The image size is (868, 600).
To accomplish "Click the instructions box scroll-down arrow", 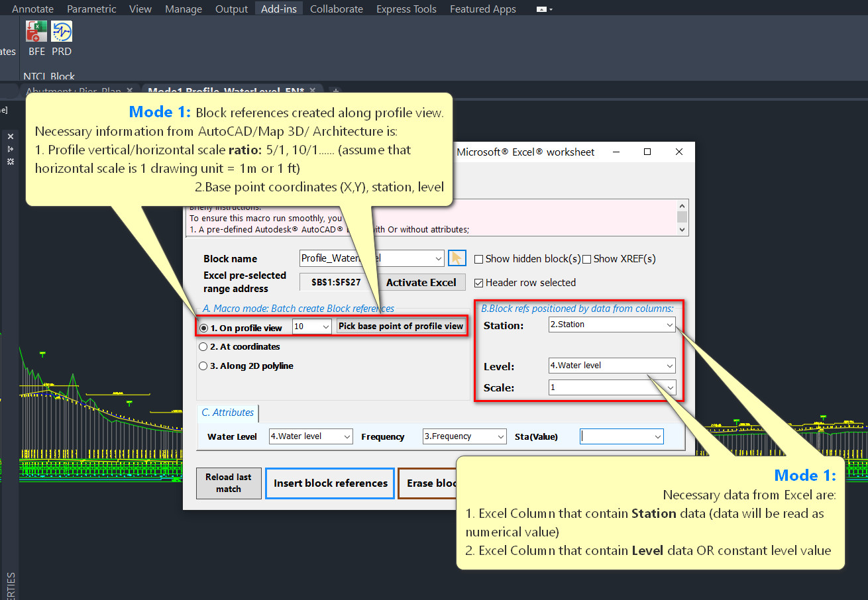I will coord(682,229).
